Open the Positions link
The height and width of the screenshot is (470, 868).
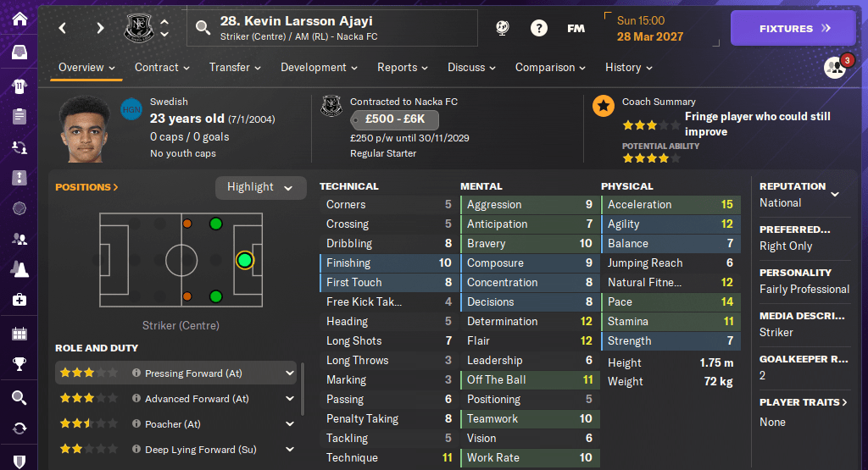[86, 187]
